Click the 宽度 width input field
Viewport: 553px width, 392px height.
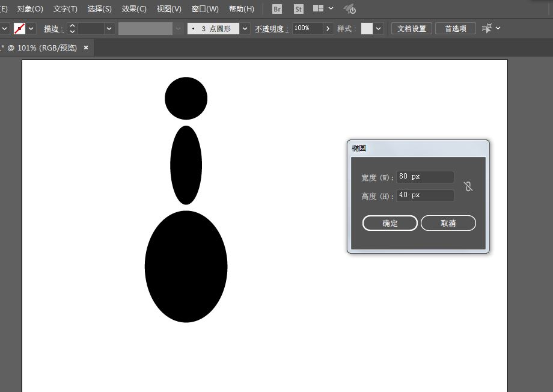coord(424,177)
